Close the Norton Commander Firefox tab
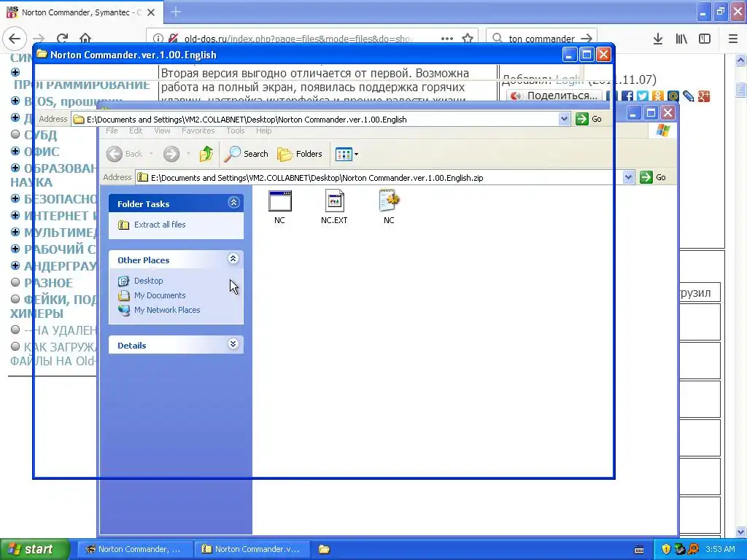This screenshot has width=747, height=560. (x=151, y=12)
